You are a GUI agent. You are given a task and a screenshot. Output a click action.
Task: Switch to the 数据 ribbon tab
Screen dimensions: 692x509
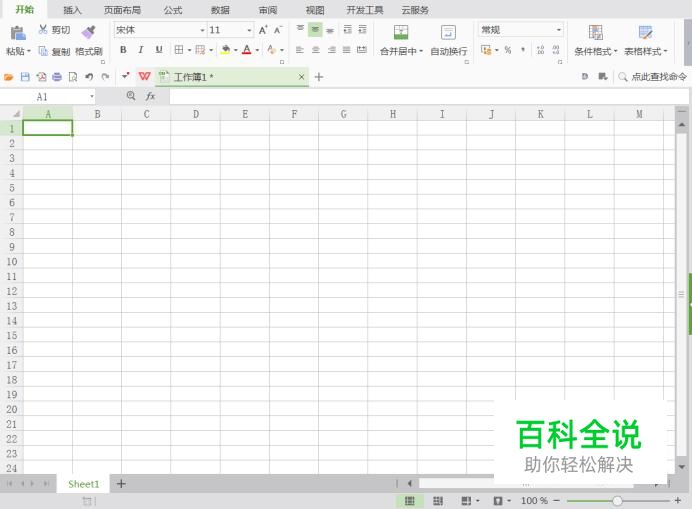tap(220, 10)
